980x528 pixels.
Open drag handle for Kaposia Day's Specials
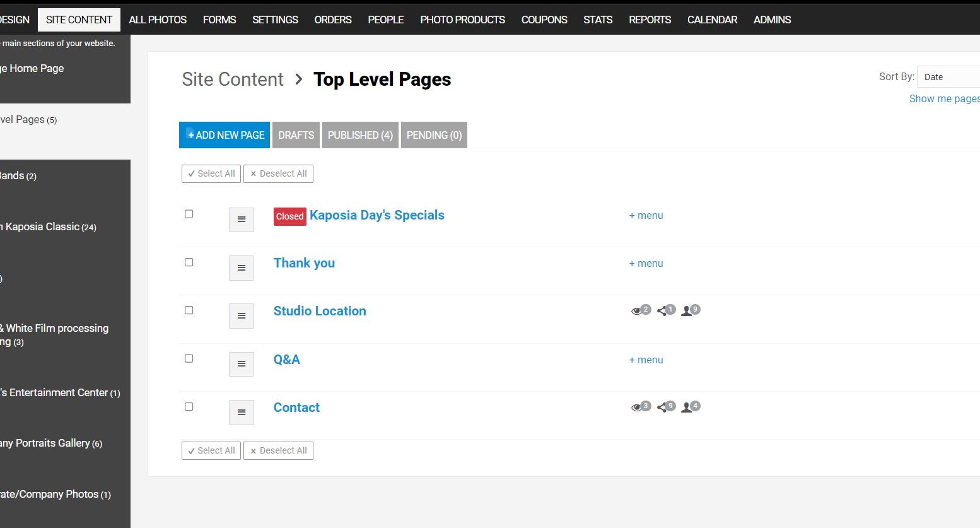click(242, 220)
